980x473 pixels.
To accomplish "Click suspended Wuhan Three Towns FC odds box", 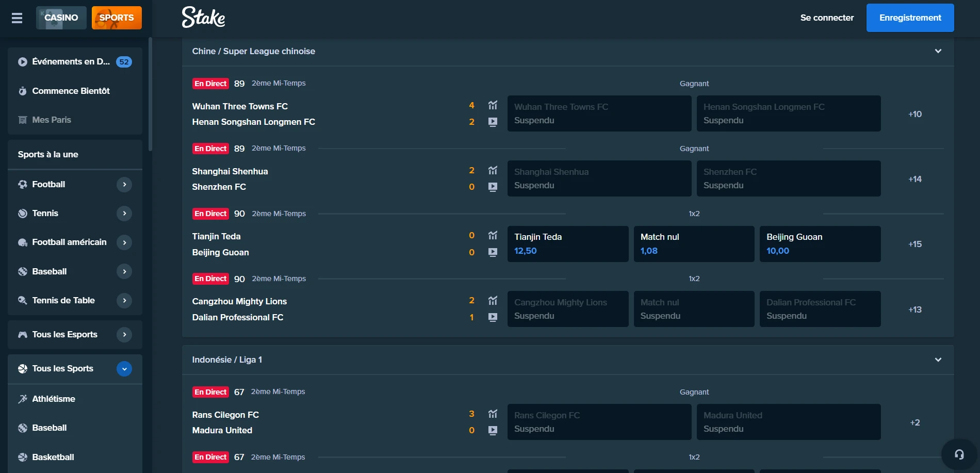I will pyautogui.click(x=599, y=113).
